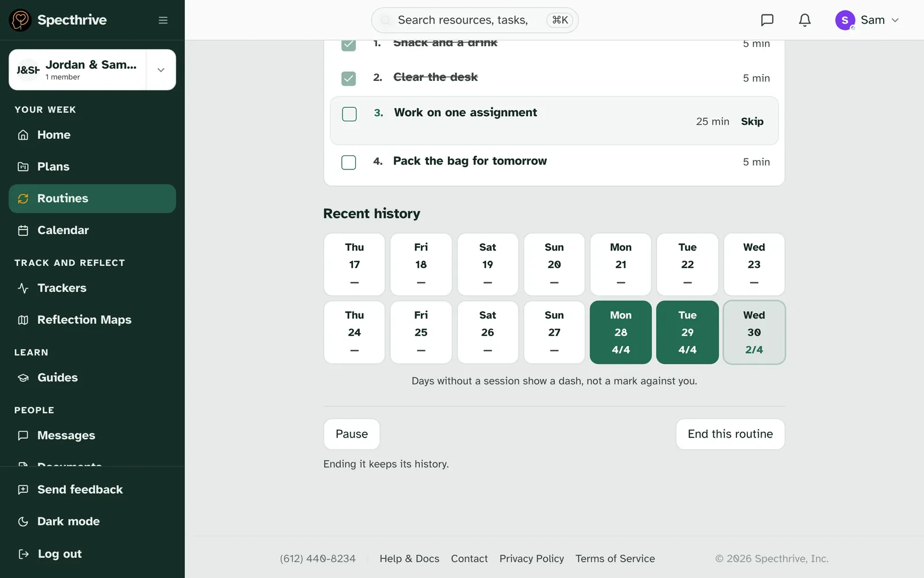Check the Pack the bag for tomorrow checkbox
Viewport: 924px width, 578px height.
coord(349,162)
